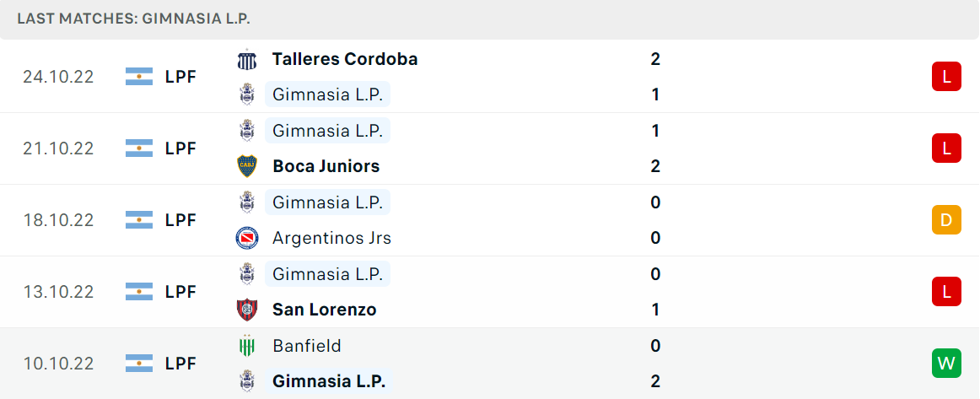
Task: Click the Talleres Cordoba club crest
Action: pyautogui.click(x=247, y=59)
